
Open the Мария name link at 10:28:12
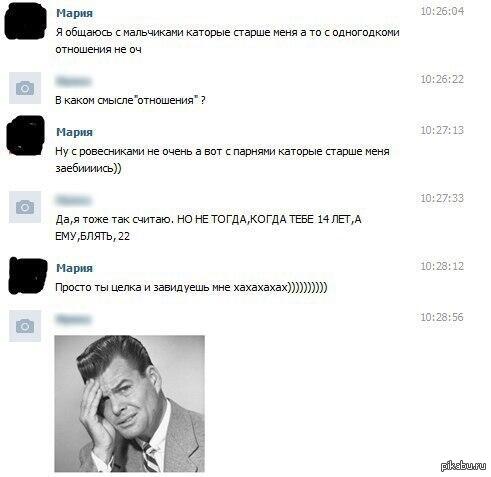74,268
